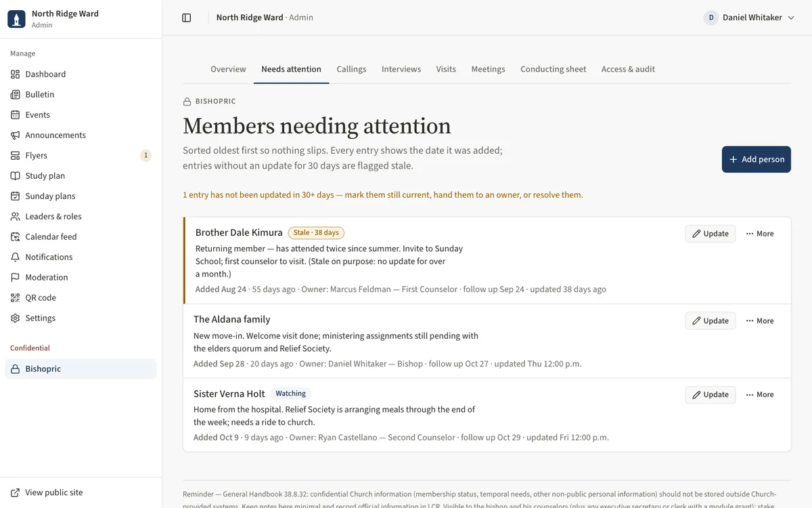Open the QR code page
This screenshot has width=812, height=508.
tap(81, 297)
